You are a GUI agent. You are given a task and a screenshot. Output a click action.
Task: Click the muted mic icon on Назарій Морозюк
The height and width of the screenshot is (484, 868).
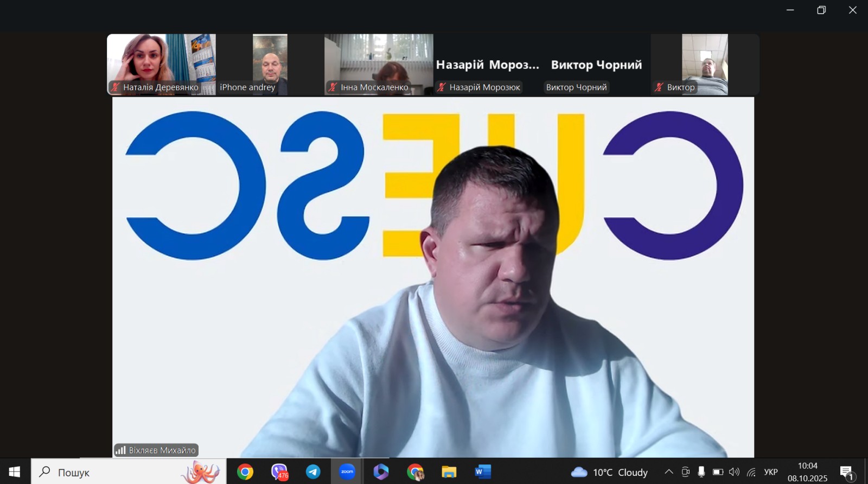coord(442,87)
